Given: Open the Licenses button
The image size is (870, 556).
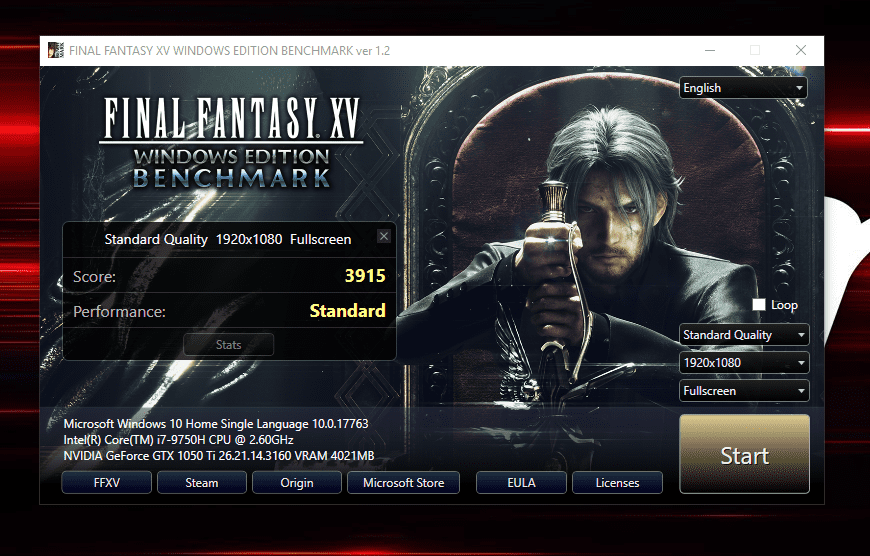Looking at the screenshot, I should [x=618, y=483].
